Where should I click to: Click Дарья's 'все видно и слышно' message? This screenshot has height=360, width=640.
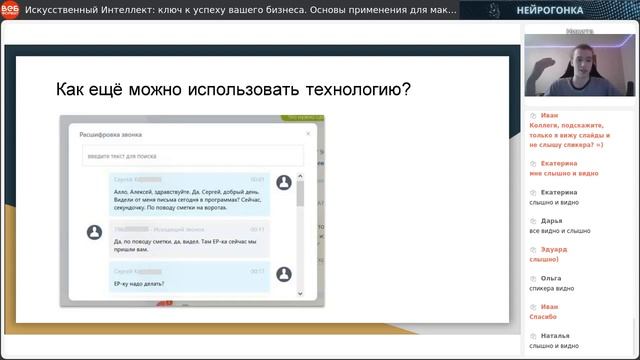560,231
